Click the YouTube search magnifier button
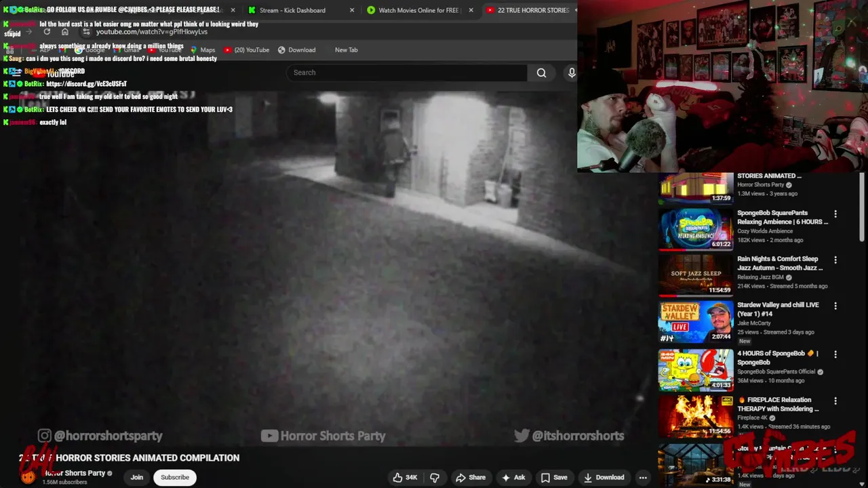868x488 pixels. tap(541, 73)
